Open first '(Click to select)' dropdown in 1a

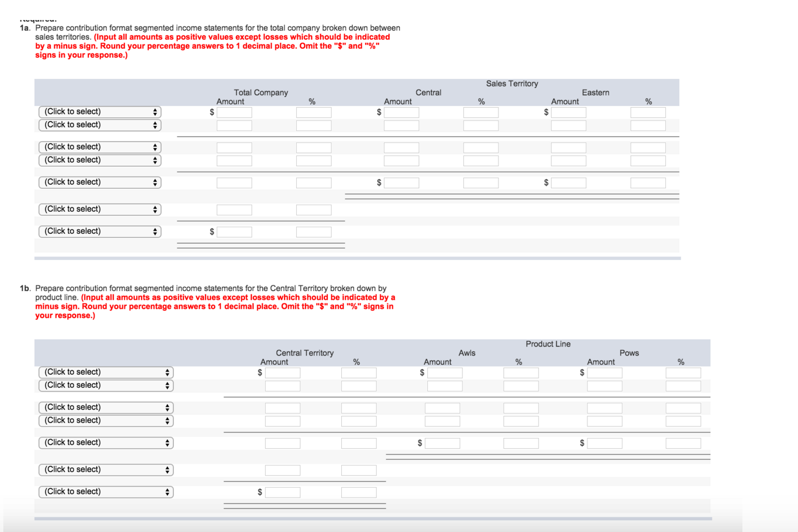click(100, 112)
